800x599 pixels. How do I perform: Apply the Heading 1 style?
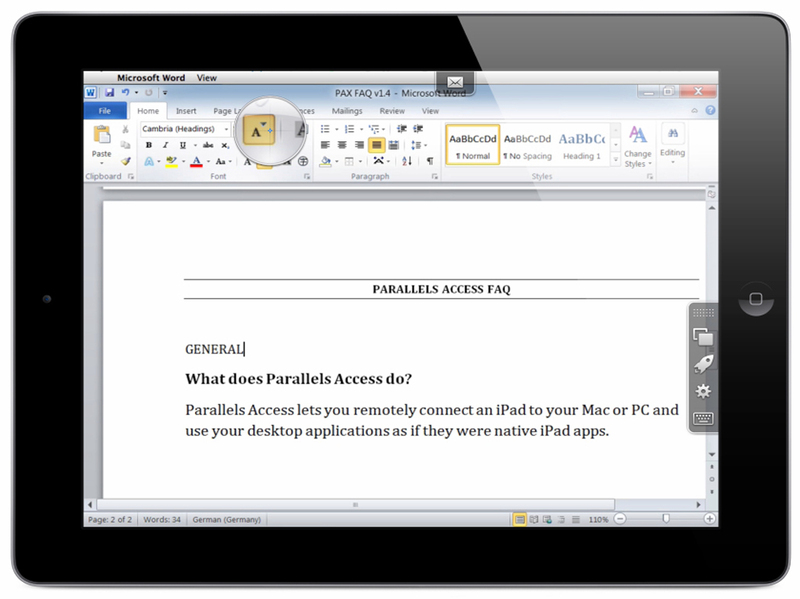coord(582,145)
